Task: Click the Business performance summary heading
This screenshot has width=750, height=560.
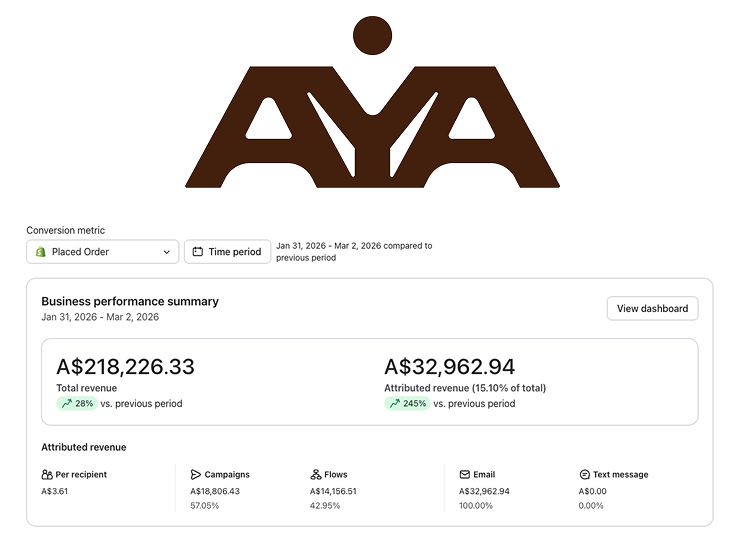Action: click(130, 301)
